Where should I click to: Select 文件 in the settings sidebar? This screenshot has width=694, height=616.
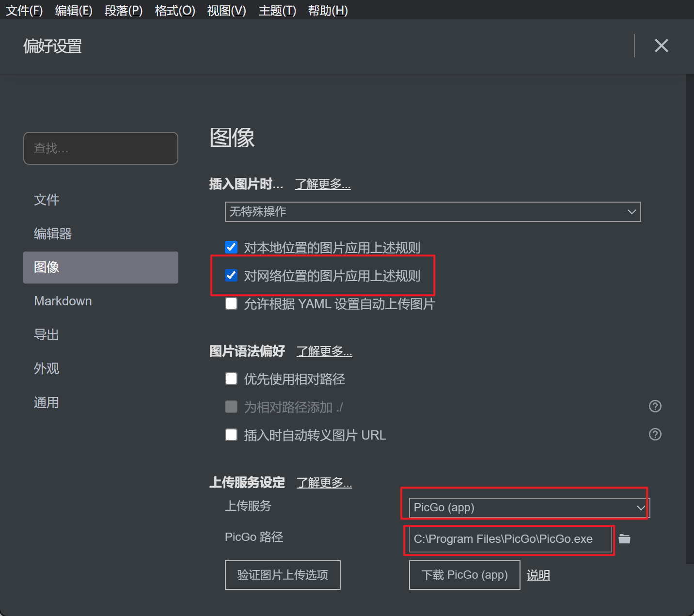[x=101, y=200]
